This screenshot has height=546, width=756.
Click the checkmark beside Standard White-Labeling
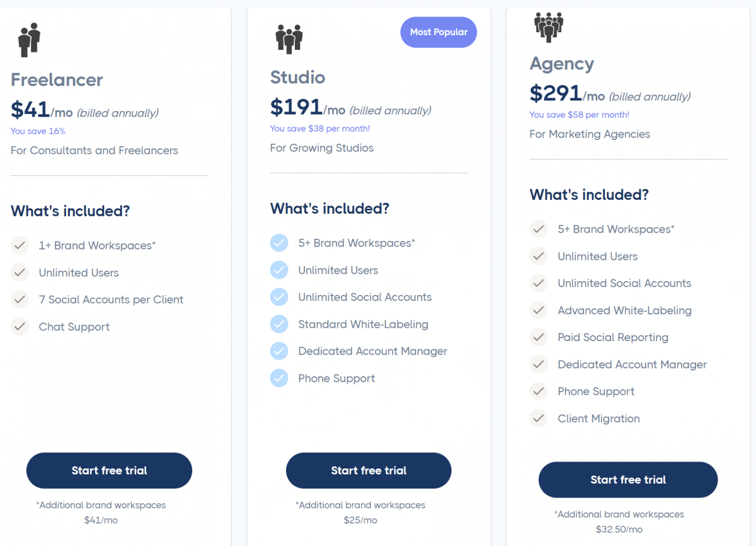[x=279, y=324]
